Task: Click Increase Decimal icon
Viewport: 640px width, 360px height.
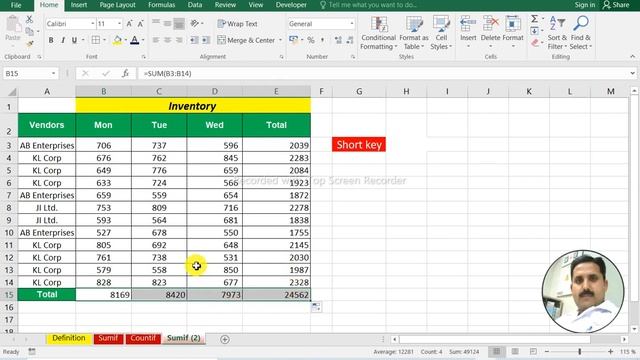Action: coord(338,40)
